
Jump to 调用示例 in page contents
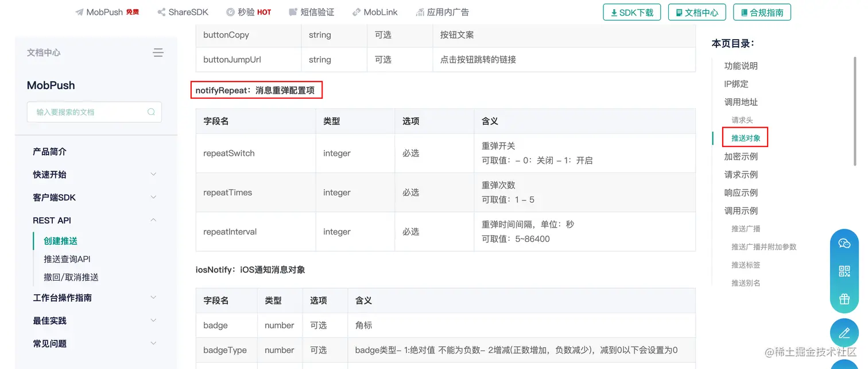tap(741, 211)
